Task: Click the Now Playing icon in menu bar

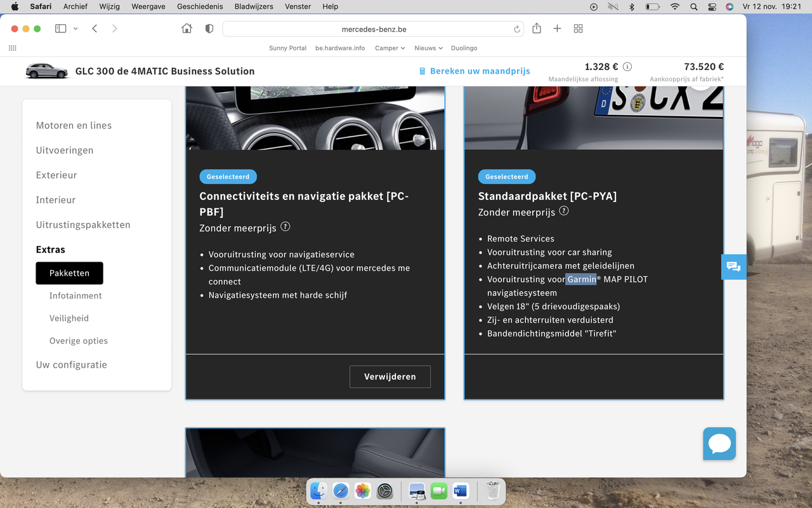Action: [x=594, y=7]
